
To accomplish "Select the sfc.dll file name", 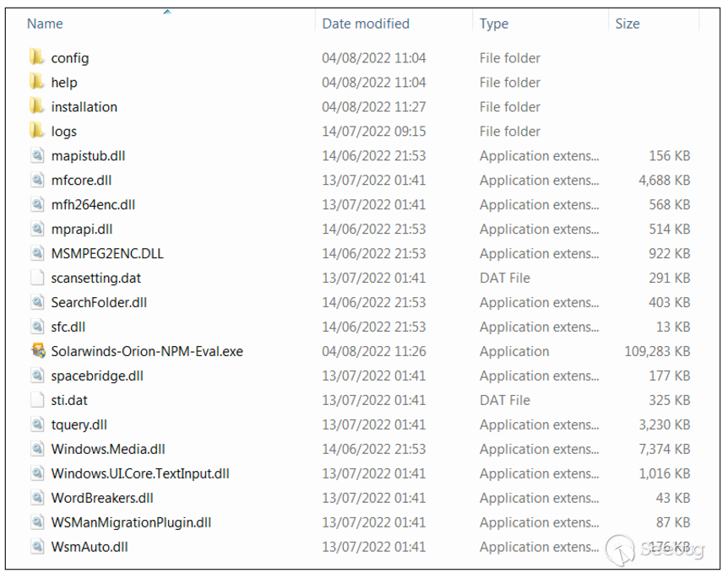I will tap(68, 327).
